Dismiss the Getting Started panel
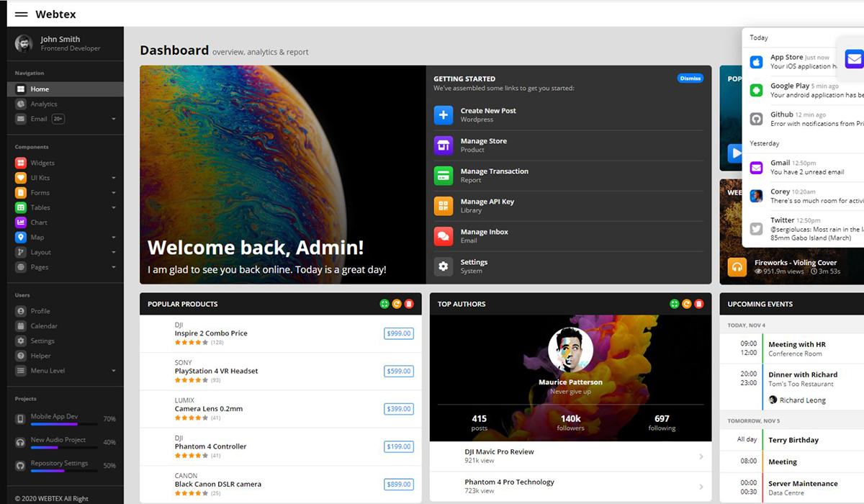864x504 pixels. [x=690, y=78]
